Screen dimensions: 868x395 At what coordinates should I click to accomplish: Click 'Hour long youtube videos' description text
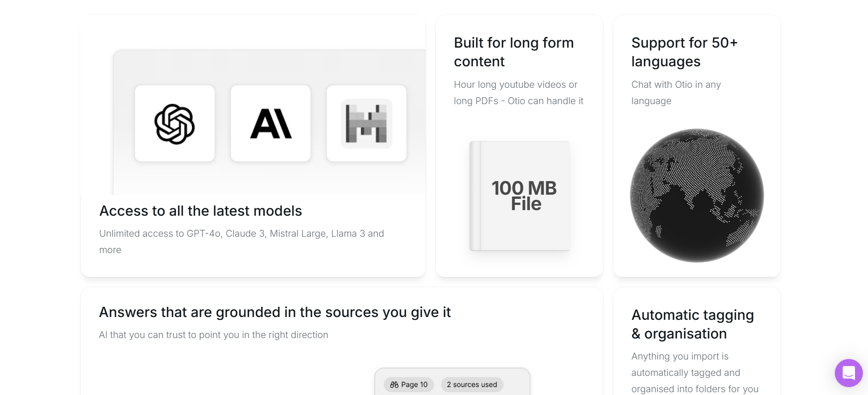pos(519,92)
